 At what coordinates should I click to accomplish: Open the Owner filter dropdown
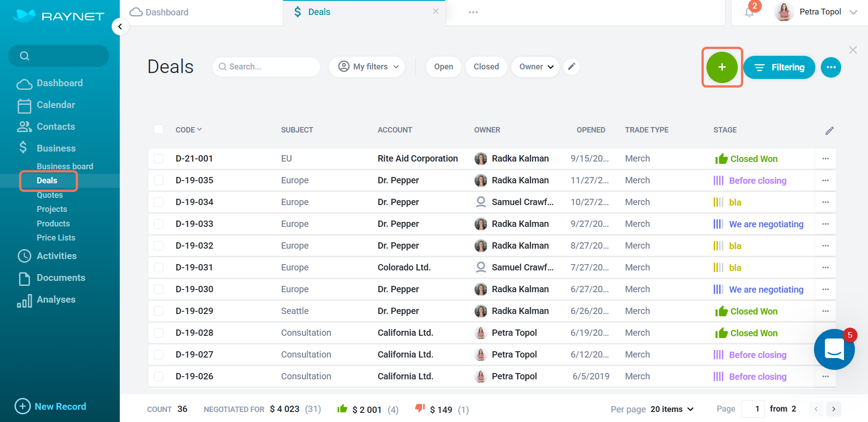point(535,66)
